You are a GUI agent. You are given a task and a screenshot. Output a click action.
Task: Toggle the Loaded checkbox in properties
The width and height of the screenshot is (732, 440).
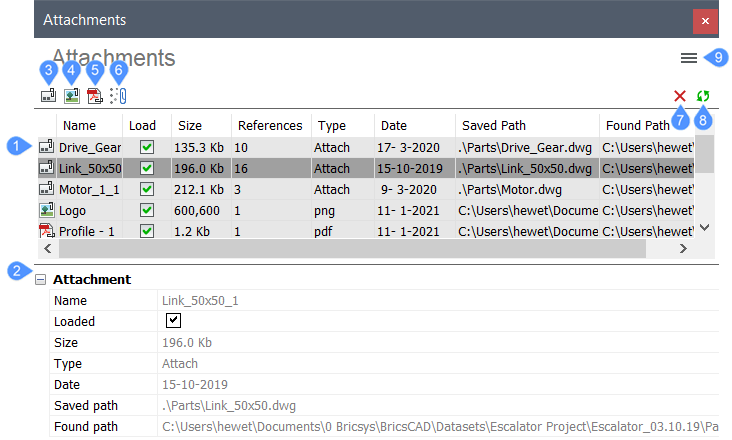(x=173, y=321)
